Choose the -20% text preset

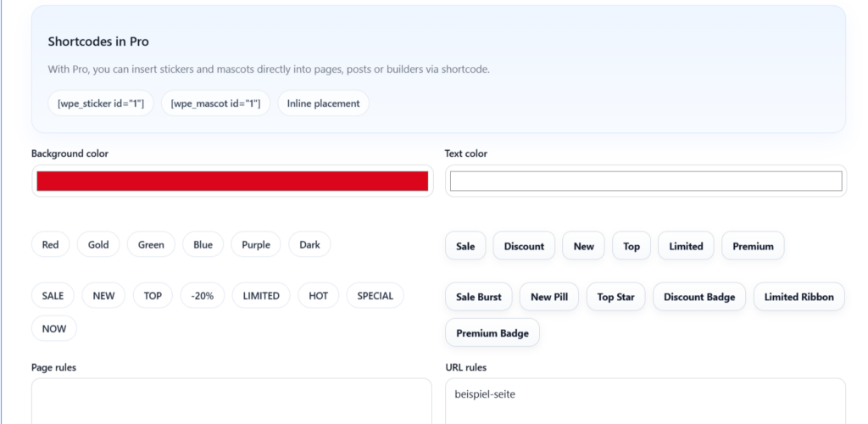[203, 296]
